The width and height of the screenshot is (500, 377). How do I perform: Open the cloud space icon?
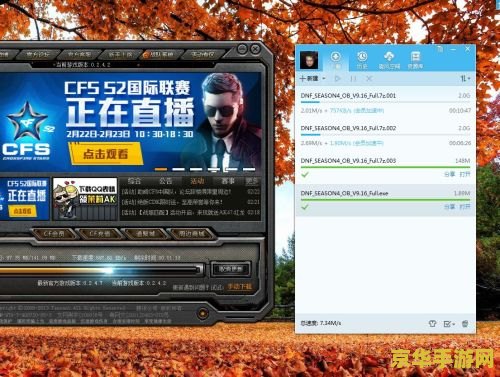389,56
